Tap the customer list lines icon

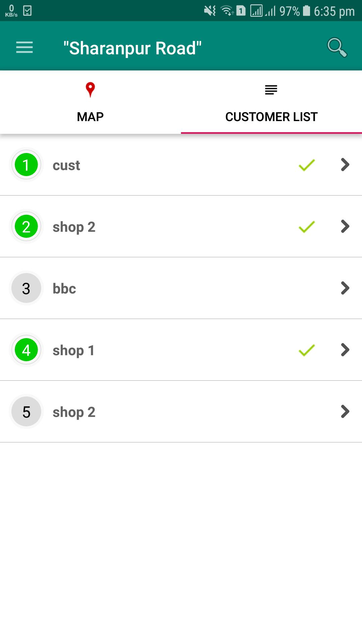(x=271, y=90)
